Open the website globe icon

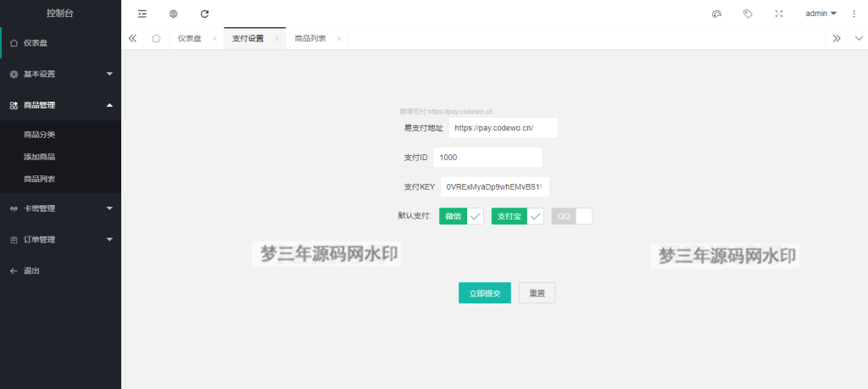[173, 14]
